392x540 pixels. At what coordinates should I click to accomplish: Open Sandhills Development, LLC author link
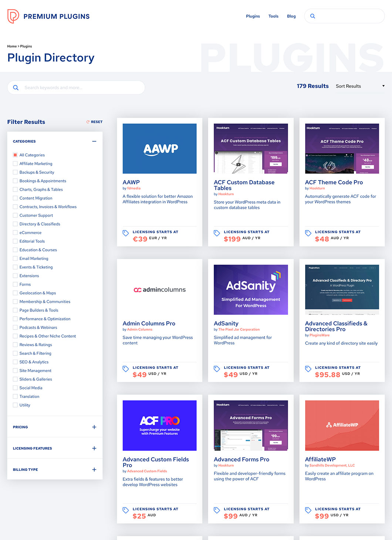pos(332,466)
